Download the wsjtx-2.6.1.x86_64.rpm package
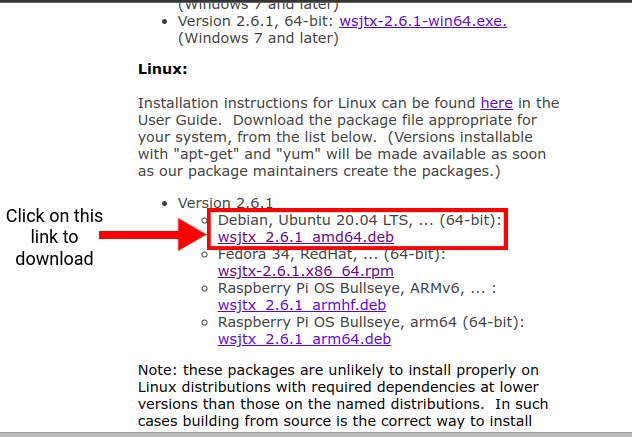The width and height of the screenshot is (632, 437). [x=305, y=271]
